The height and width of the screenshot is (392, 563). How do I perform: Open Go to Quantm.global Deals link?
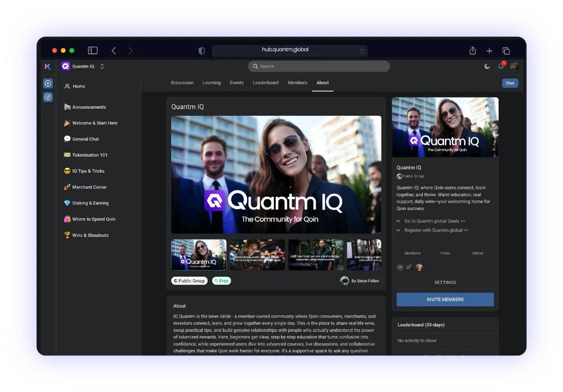coord(434,221)
